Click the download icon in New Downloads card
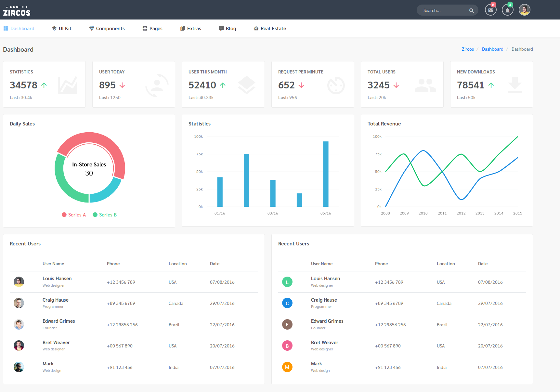Image resolution: width=560 pixels, height=392 pixels. coord(515,85)
